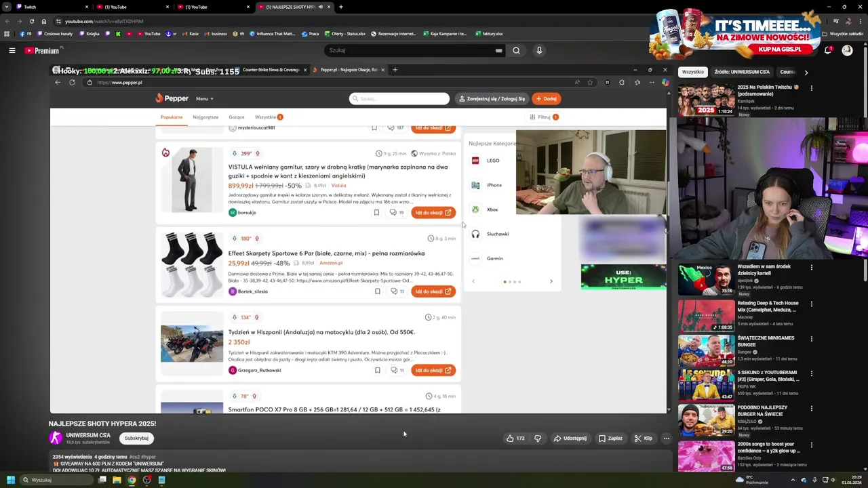The image size is (868, 488).
Task: Open the YouTube guide hamburger menu
Action: coord(12,50)
